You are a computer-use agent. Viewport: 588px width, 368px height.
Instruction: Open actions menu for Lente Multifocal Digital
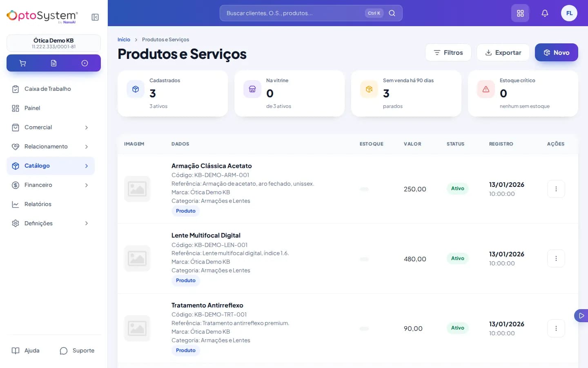[556, 258]
